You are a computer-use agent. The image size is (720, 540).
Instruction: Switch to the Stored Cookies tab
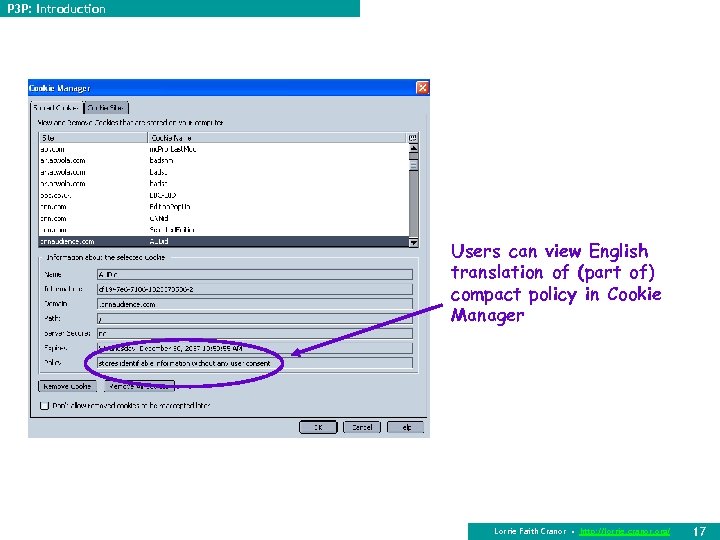click(x=56, y=108)
